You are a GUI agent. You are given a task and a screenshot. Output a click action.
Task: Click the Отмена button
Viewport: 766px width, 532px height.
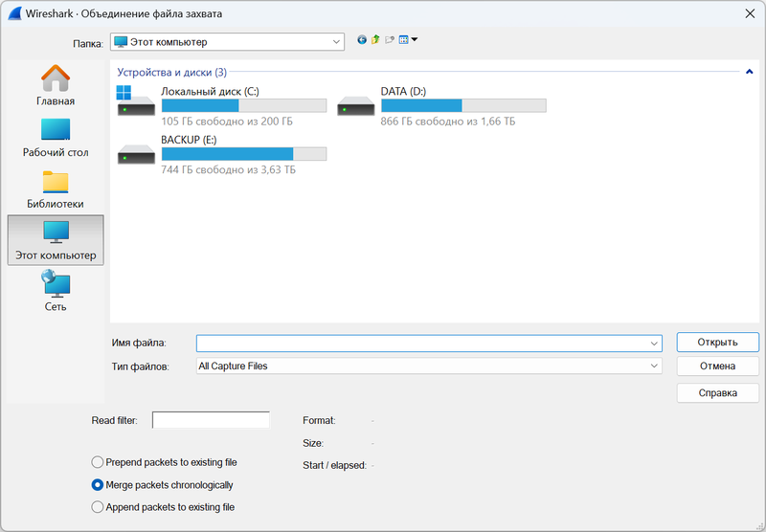click(717, 366)
